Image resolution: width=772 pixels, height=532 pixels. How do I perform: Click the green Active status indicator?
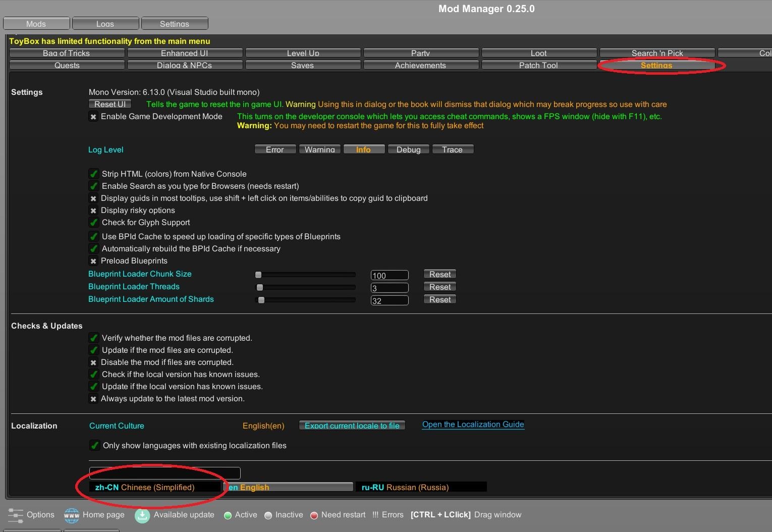click(x=228, y=515)
